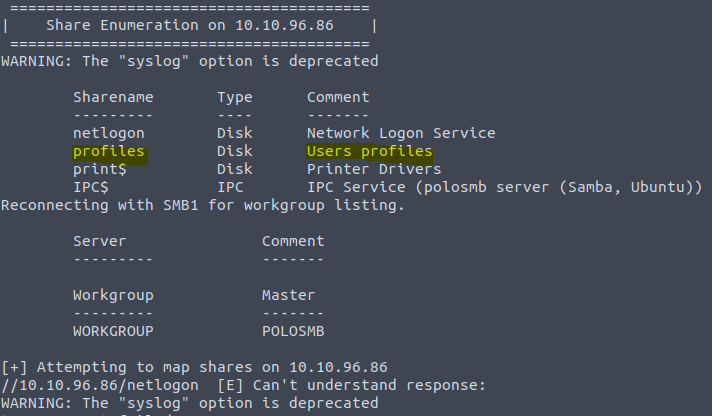Click the Type column header

click(x=234, y=98)
